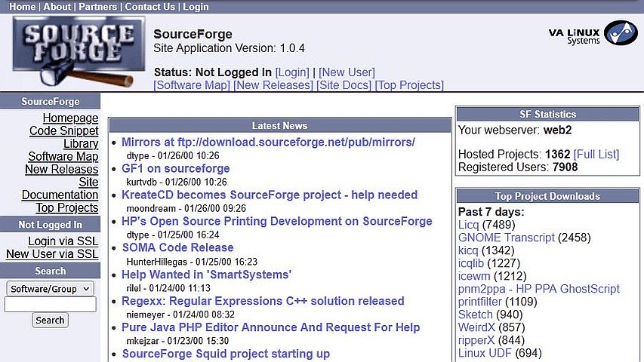
Task: Click the [Full List] hosted projects link
Action: [596, 155]
